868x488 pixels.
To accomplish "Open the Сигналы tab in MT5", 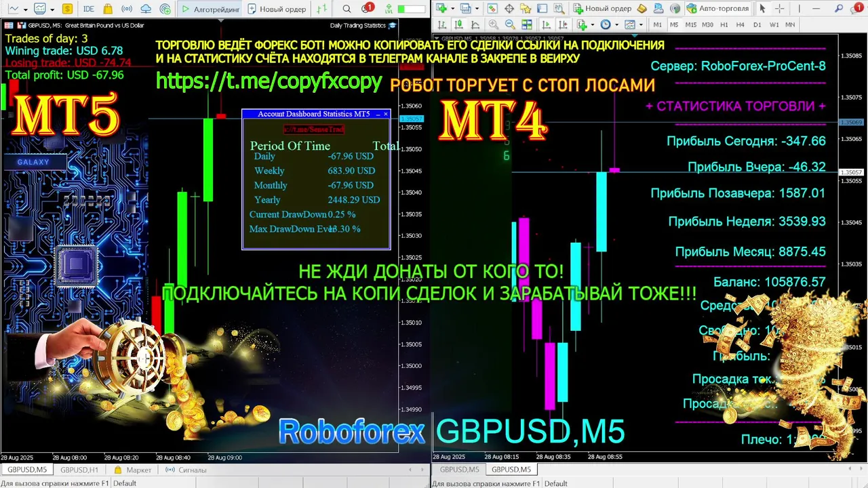I will coord(186,470).
